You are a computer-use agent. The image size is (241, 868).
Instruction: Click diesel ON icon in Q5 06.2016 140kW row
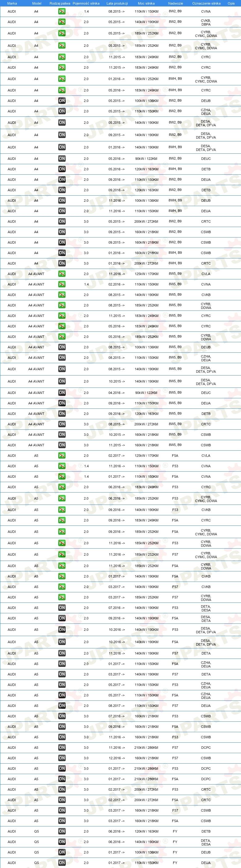62,842
